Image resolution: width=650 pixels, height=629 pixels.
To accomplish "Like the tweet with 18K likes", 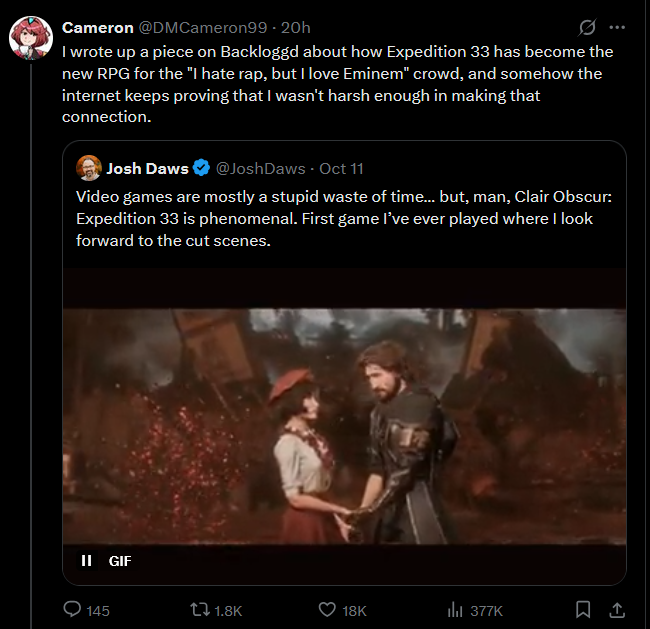I will click(326, 609).
